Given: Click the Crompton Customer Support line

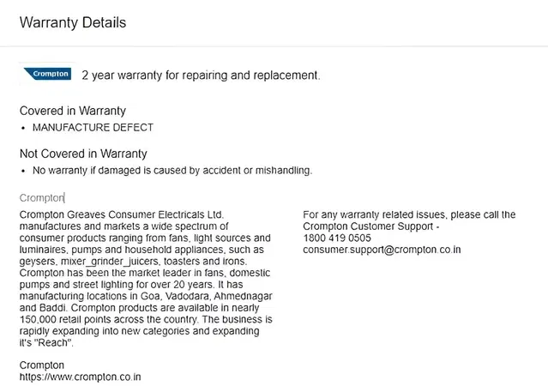Looking at the screenshot, I should click(370, 226).
